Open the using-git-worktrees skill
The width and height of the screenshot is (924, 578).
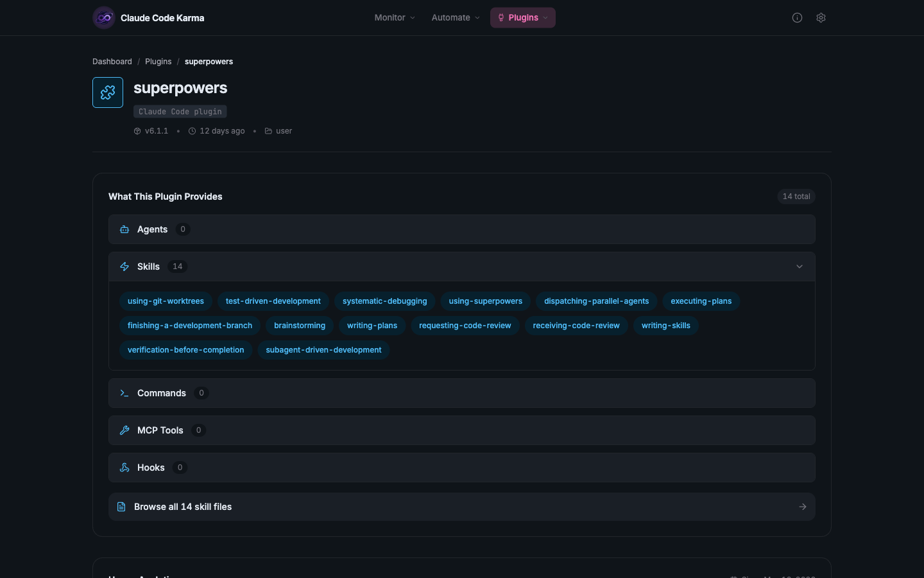(x=166, y=301)
